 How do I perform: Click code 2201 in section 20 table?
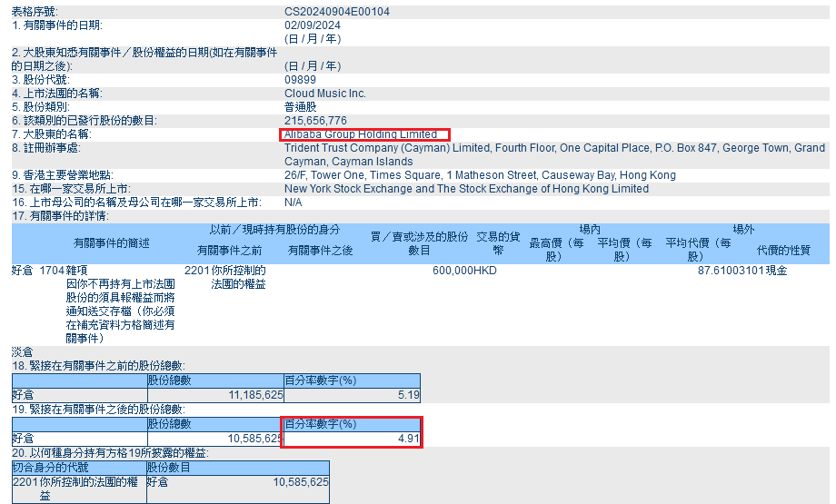pyautogui.click(x=25, y=482)
